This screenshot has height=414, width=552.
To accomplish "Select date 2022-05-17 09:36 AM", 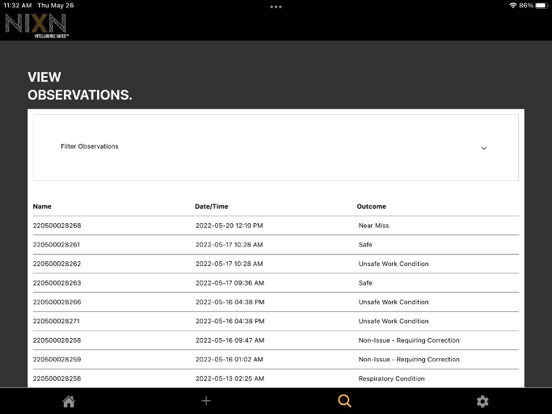I will [x=230, y=283].
